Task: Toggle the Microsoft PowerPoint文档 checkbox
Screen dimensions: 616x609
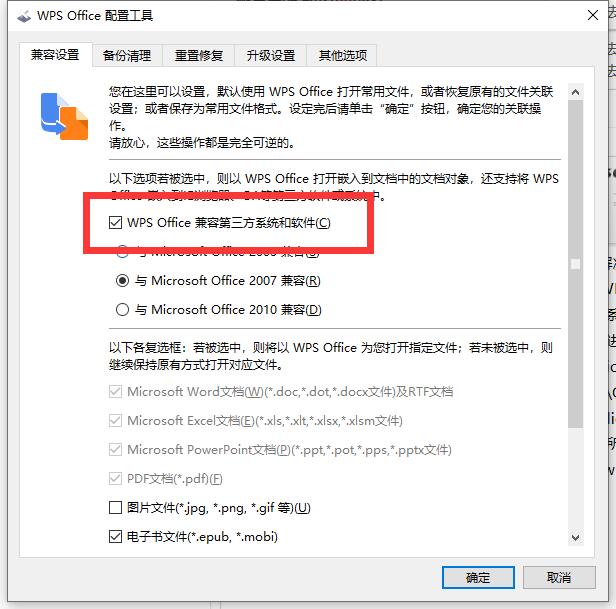Action: [x=115, y=449]
